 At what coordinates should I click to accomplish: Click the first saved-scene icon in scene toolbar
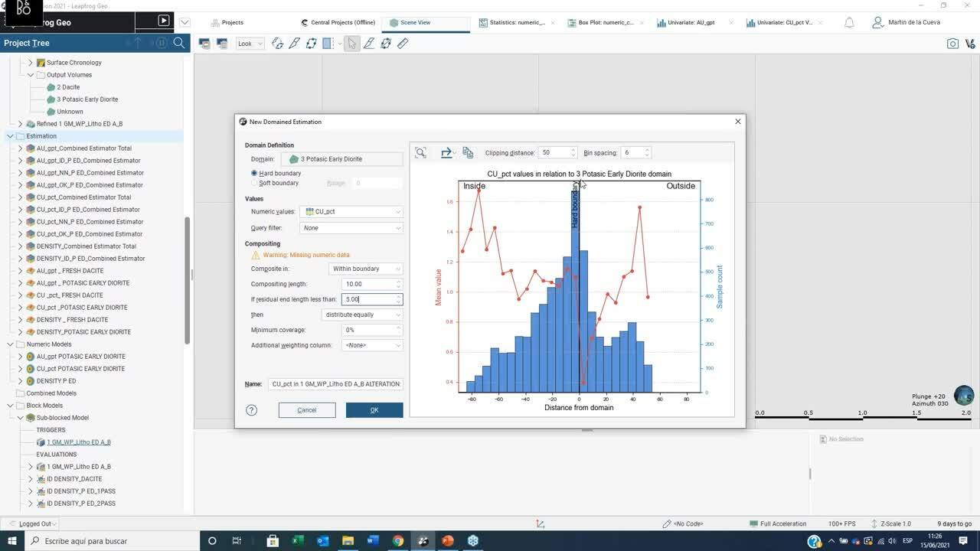[204, 44]
